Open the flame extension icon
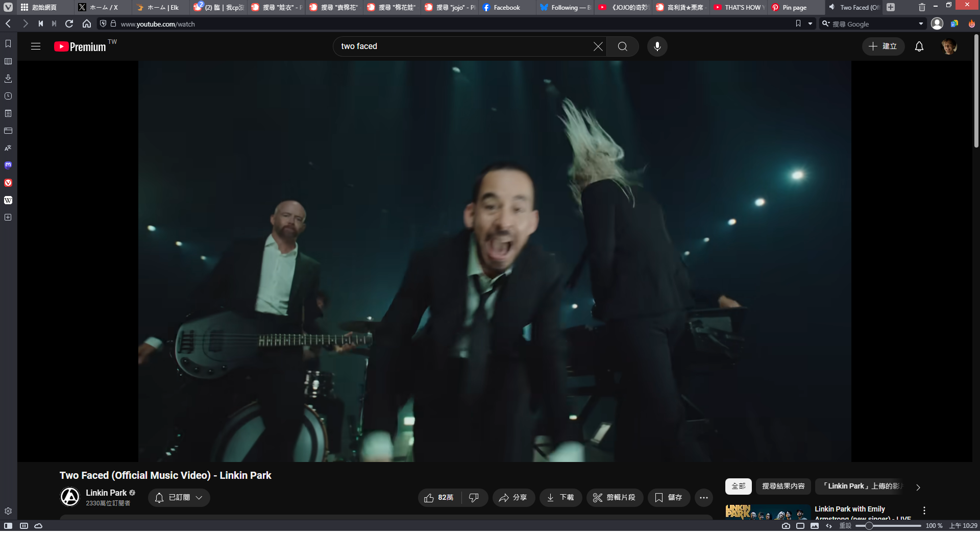980x535 pixels. [971, 23]
